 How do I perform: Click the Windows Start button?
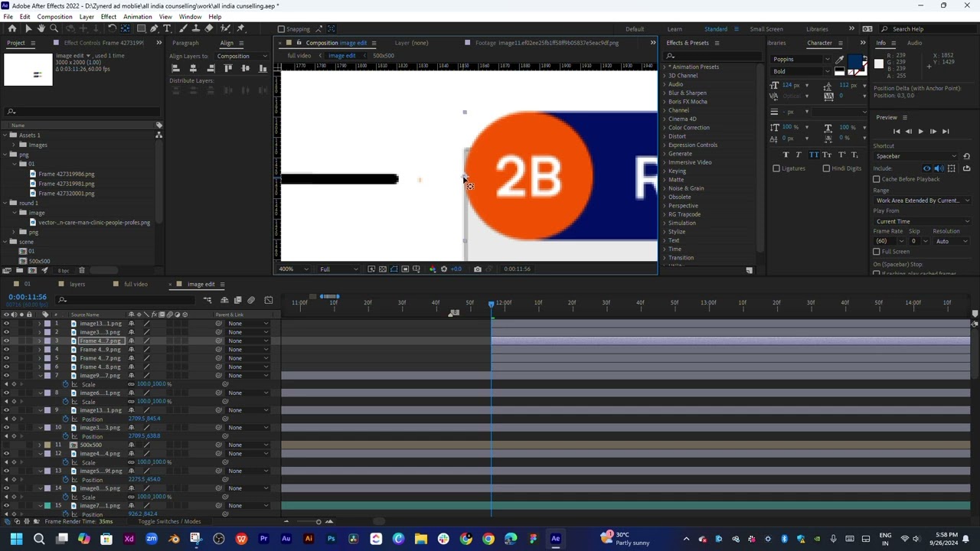click(x=16, y=539)
